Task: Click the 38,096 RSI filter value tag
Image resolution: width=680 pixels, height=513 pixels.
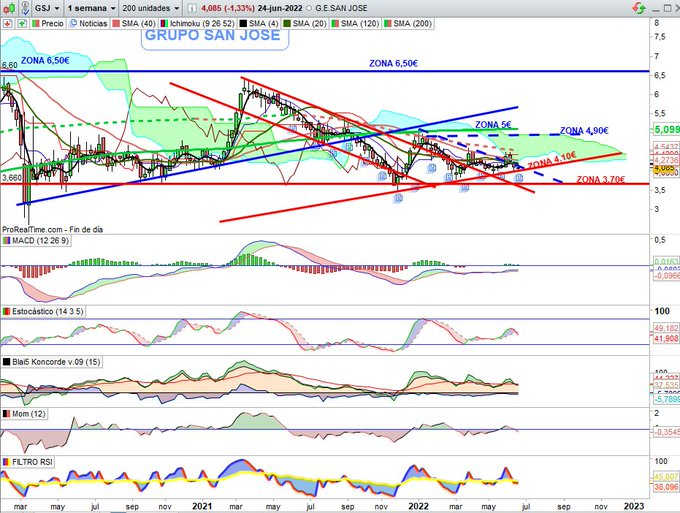Action: (667, 487)
